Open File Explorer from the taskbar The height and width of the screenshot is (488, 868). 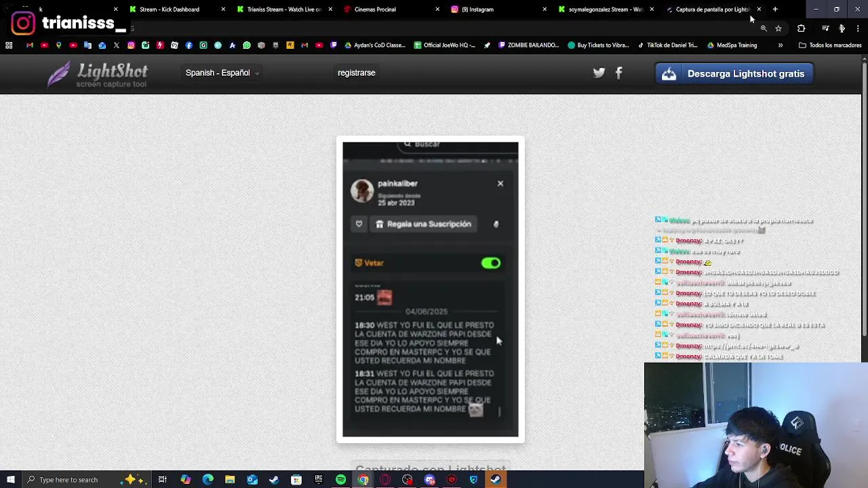pos(230,480)
